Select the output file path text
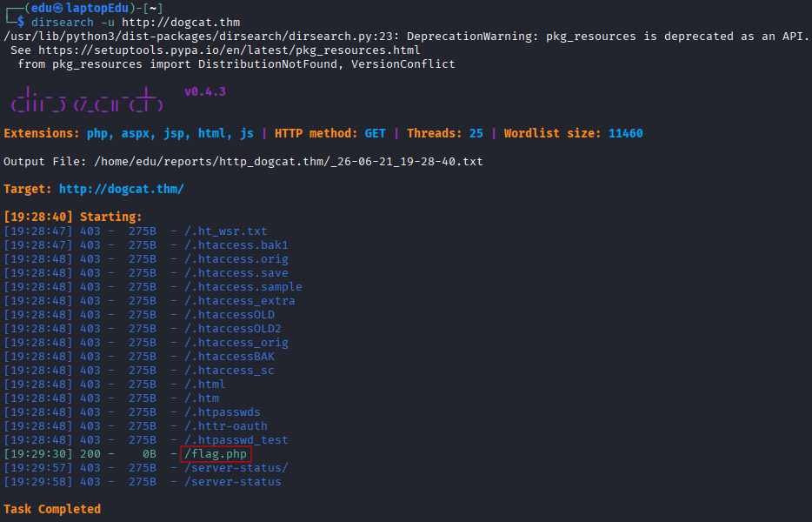The height and width of the screenshot is (522, 812). (289, 162)
